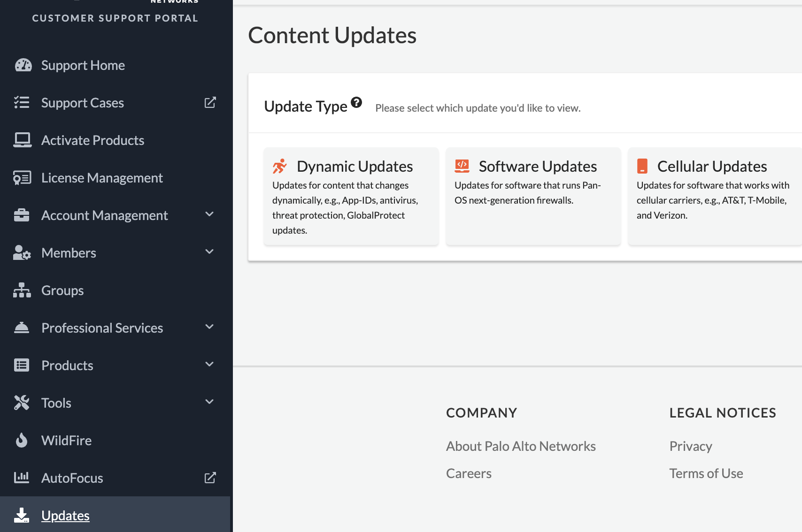Choose the Cellular Updates card
Image resolution: width=802 pixels, height=532 pixels.
pos(714,197)
